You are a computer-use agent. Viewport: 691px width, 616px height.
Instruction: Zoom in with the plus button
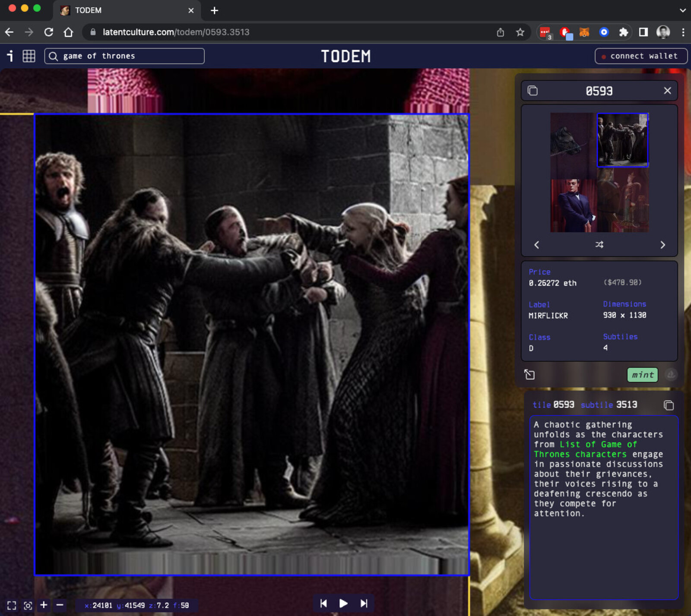[x=44, y=605]
